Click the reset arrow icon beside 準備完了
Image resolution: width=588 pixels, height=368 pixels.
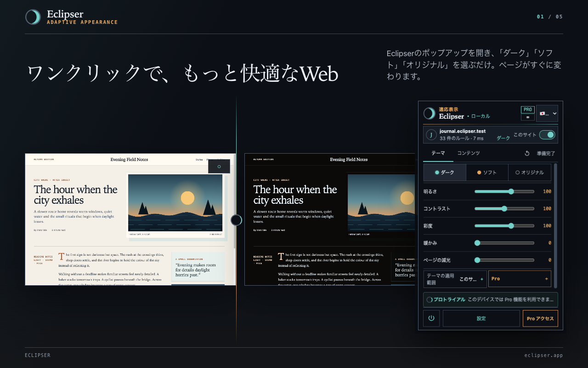527,153
